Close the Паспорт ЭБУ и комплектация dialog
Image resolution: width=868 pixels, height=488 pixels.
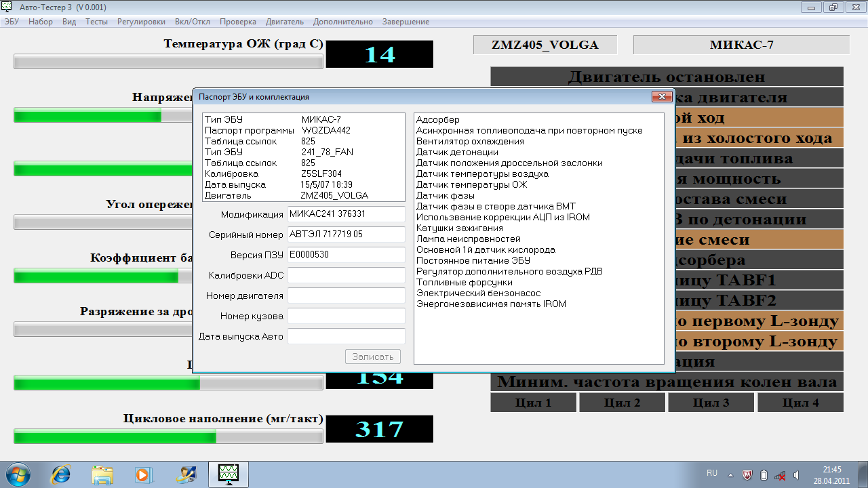[661, 97]
